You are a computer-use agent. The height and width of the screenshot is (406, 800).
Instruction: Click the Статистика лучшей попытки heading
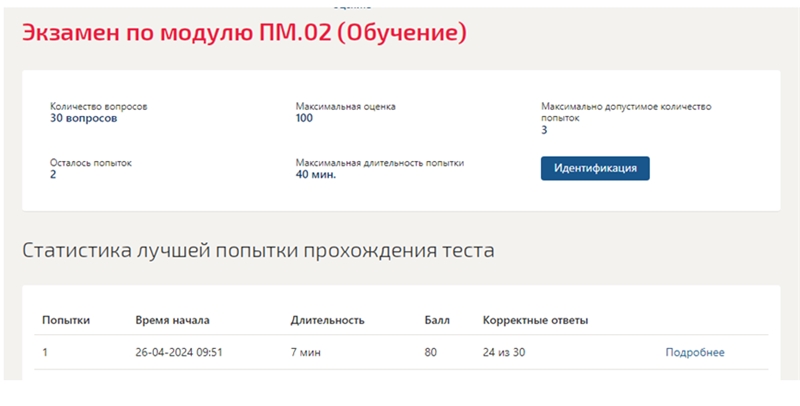(258, 250)
